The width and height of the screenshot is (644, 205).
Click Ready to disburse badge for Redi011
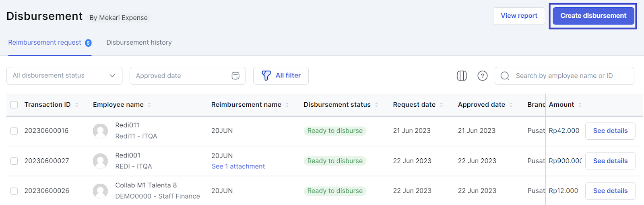click(335, 131)
